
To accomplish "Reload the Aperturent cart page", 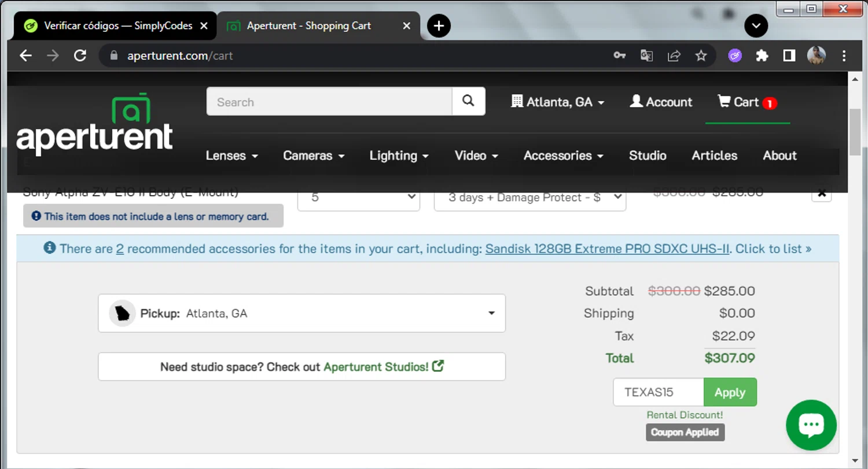I will (80, 56).
